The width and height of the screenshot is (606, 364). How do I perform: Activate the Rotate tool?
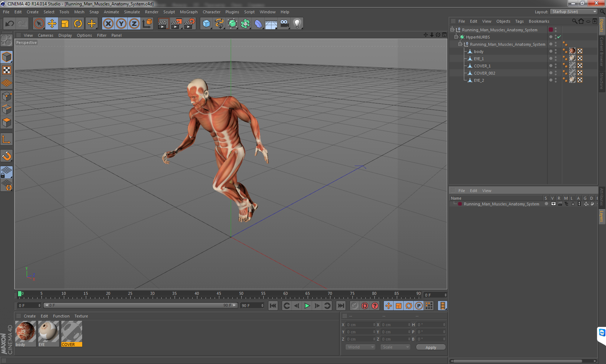(x=78, y=24)
